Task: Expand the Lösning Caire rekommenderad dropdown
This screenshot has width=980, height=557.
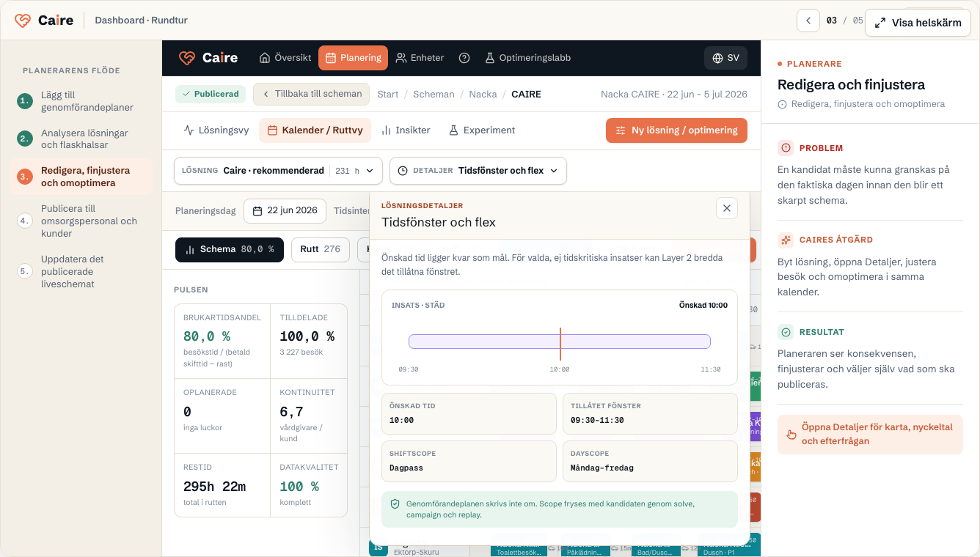Action: [278, 171]
